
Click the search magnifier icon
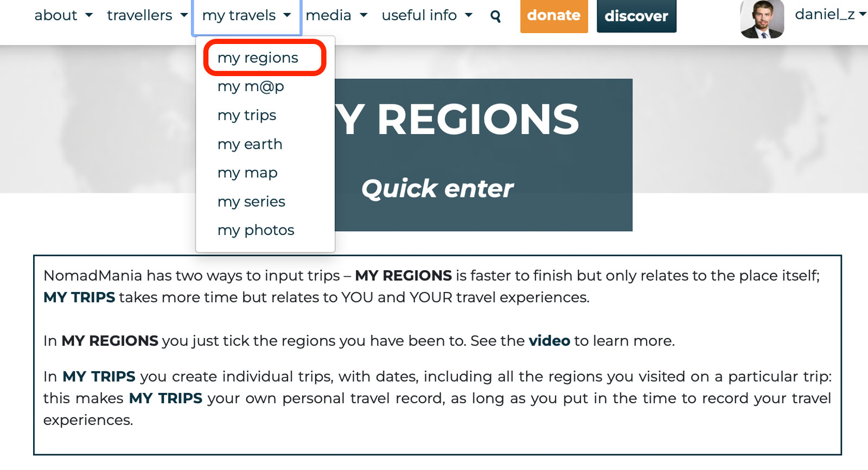495,16
